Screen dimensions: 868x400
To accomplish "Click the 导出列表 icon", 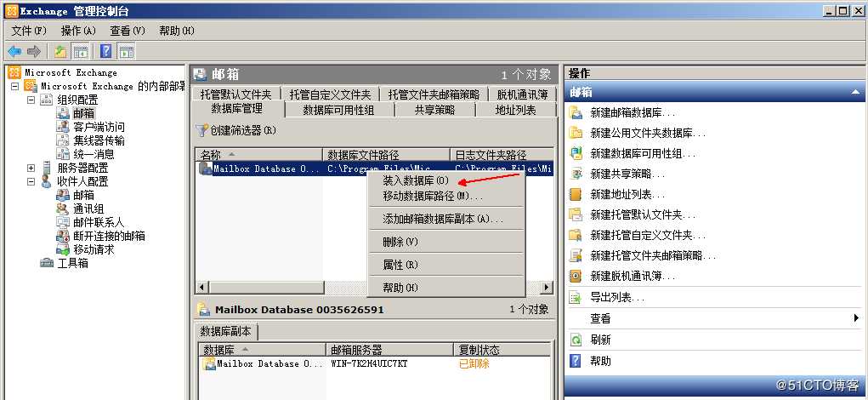I will 576,298.
